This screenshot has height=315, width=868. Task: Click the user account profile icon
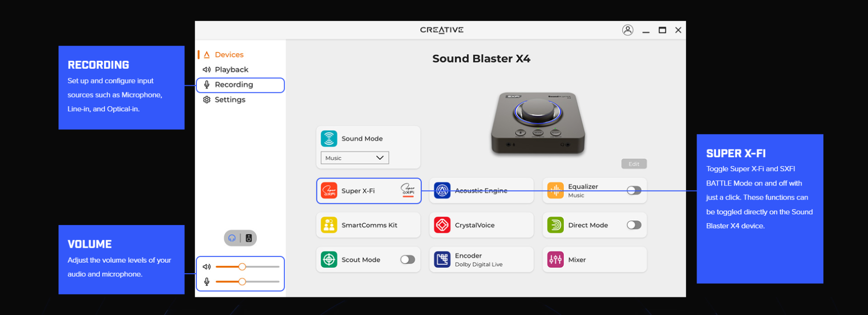click(x=627, y=30)
